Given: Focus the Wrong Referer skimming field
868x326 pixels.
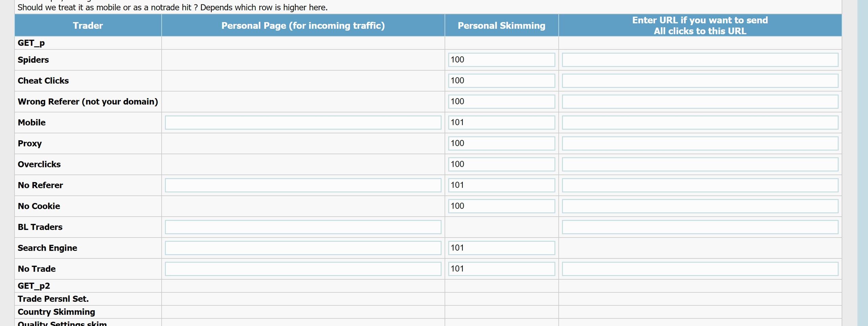Looking at the screenshot, I should 501,102.
